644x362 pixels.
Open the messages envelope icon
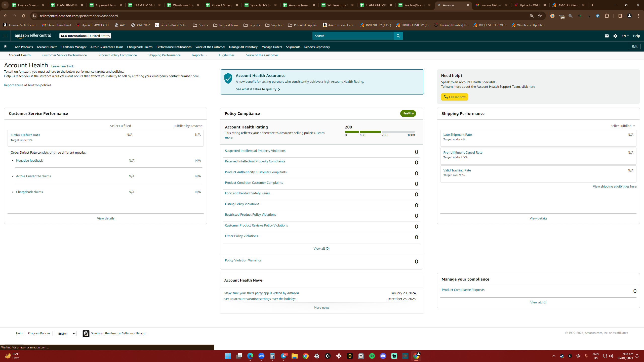[607, 36]
